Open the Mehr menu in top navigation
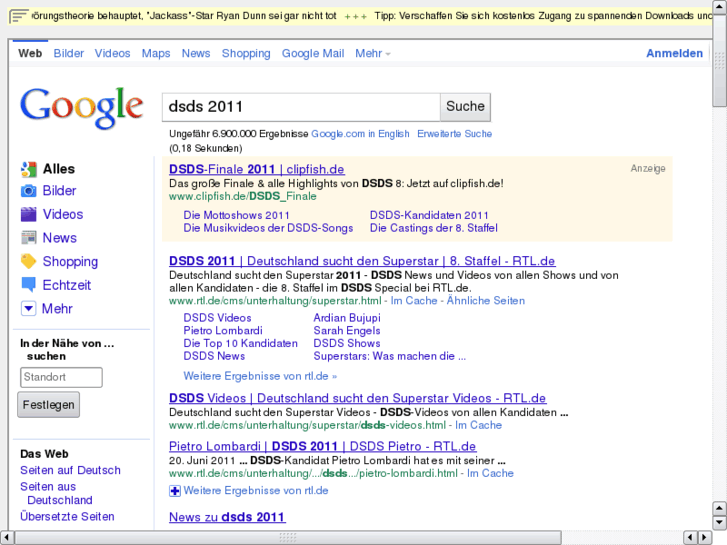The height and width of the screenshot is (545, 727). [x=372, y=54]
